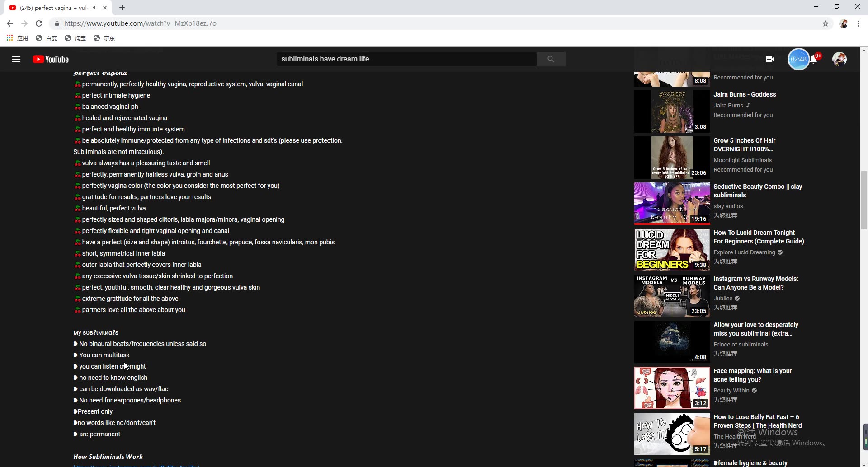Screen dimensions: 868x467
Task: Visit Jubilee channel name
Action: pos(723,299)
